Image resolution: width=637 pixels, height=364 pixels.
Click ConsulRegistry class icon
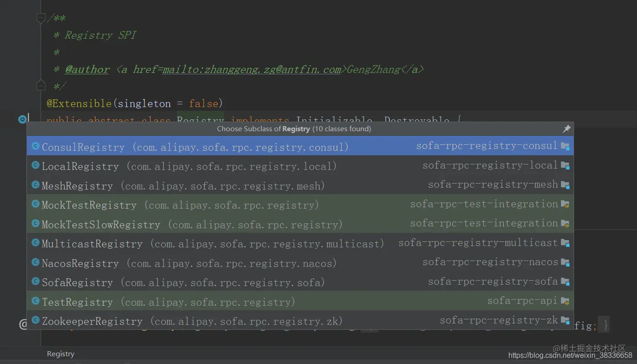36,146
